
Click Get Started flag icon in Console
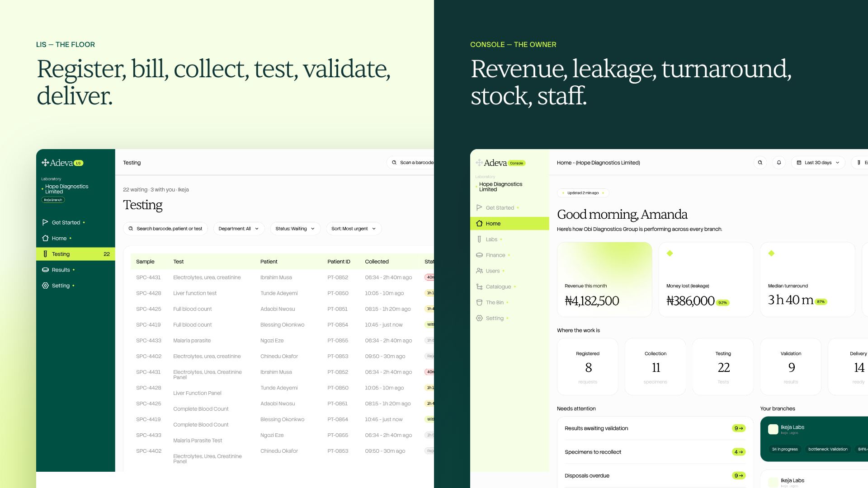click(479, 207)
